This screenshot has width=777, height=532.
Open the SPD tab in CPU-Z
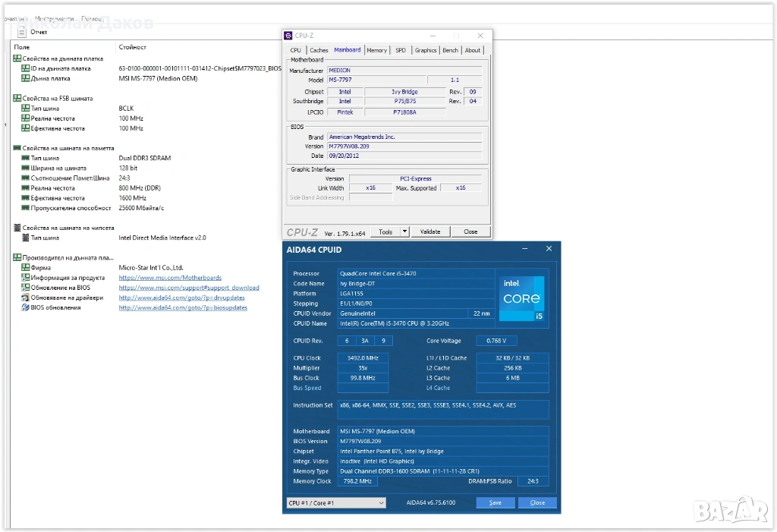click(401, 50)
